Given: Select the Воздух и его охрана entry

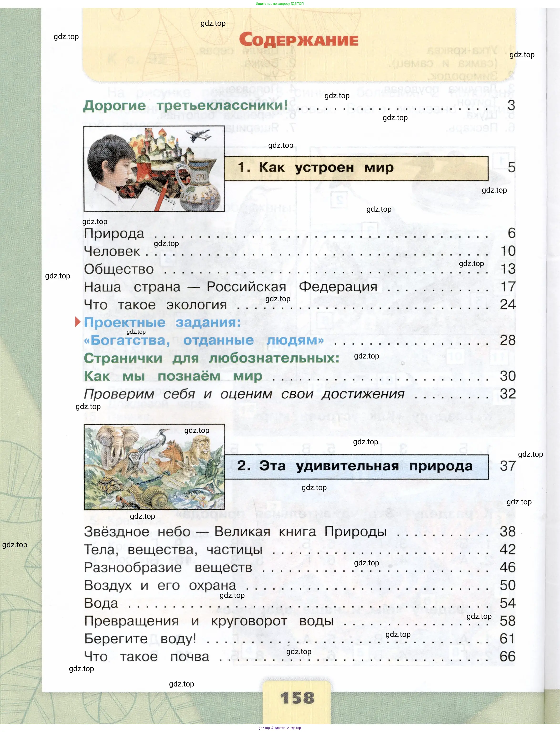Looking at the screenshot, I should point(160,585).
